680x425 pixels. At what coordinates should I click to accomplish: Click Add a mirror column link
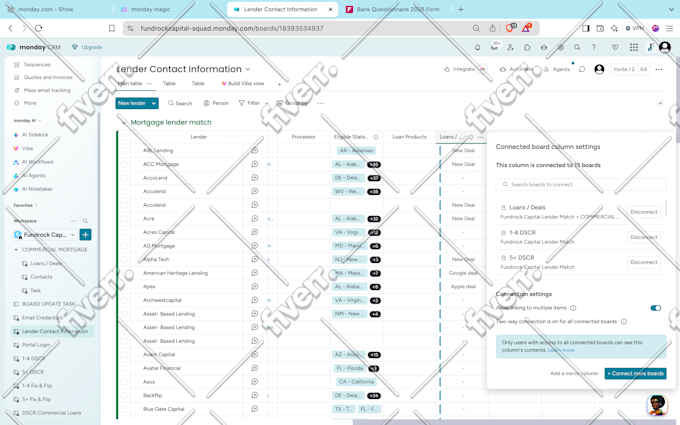tap(574, 373)
